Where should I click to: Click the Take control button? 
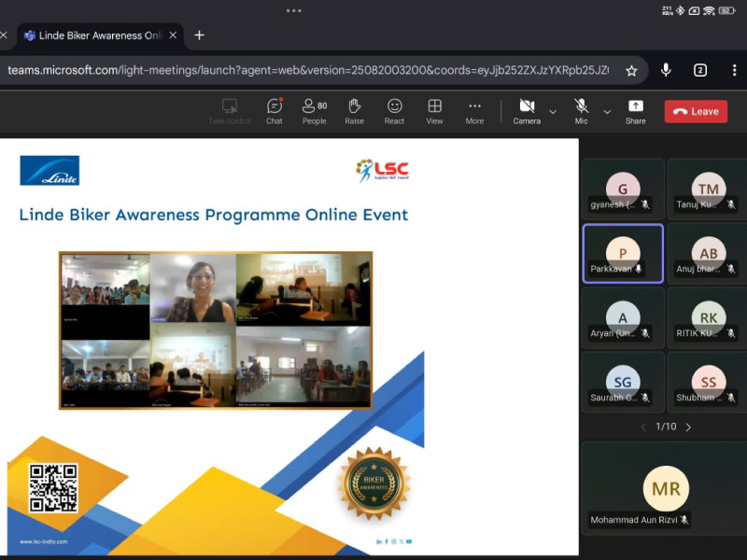coord(230,111)
